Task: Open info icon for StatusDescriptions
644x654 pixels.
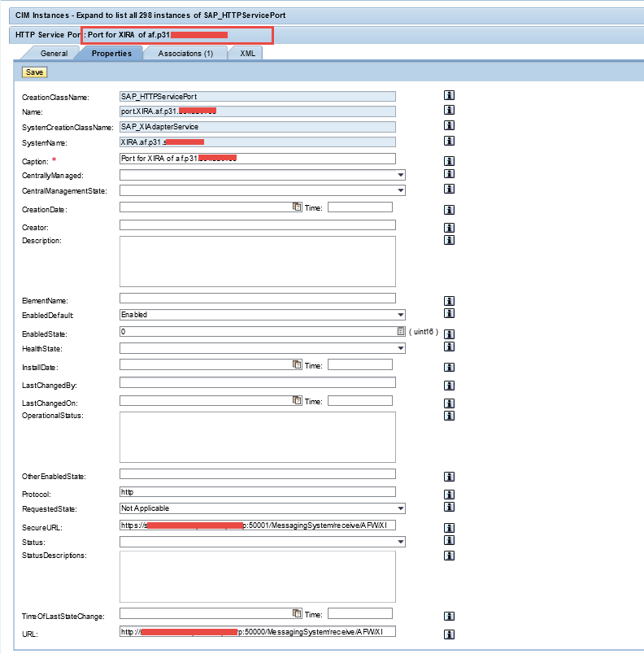Action: coord(449,556)
